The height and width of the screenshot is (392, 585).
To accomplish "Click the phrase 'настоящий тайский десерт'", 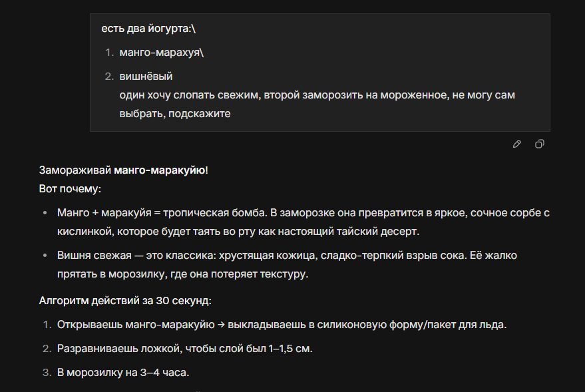I will click(x=360, y=232).
